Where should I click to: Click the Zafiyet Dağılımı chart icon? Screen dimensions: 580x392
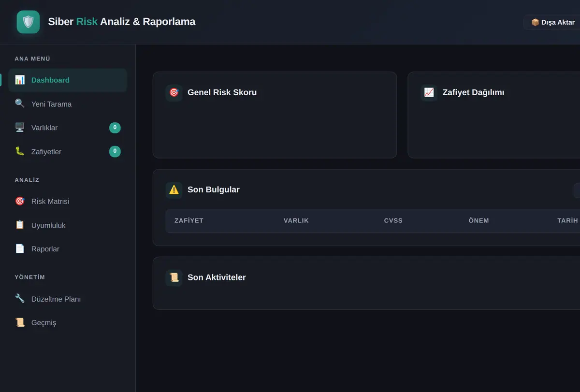[x=429, y=92]
